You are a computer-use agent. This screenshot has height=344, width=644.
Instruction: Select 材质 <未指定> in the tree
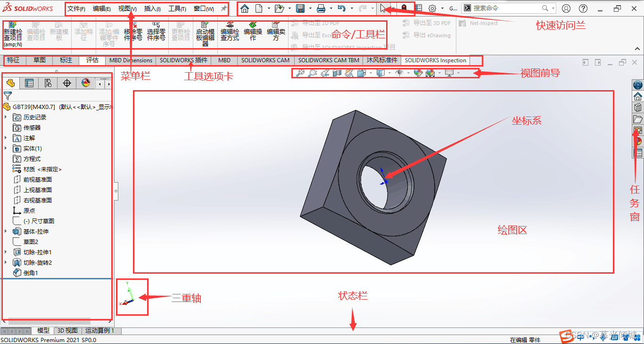tap(42, 169)
